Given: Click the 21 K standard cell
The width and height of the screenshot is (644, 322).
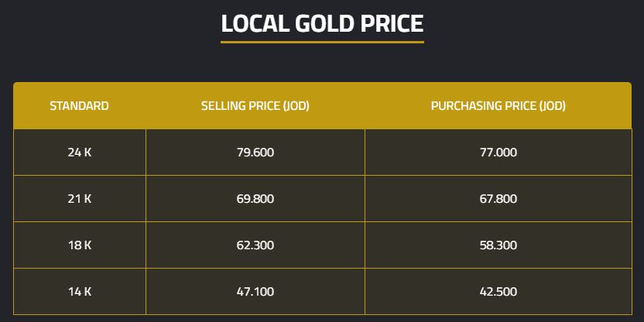Looking at the screenshot, I should coord(79,199).
